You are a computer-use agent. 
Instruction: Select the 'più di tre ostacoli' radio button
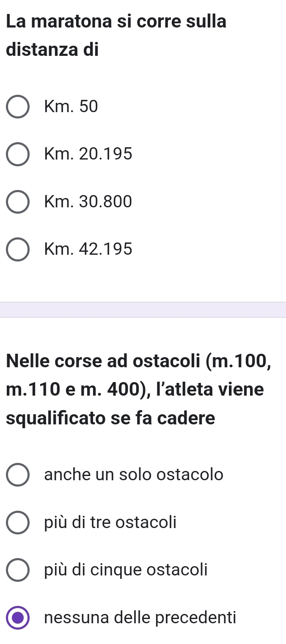click(18, 523)
